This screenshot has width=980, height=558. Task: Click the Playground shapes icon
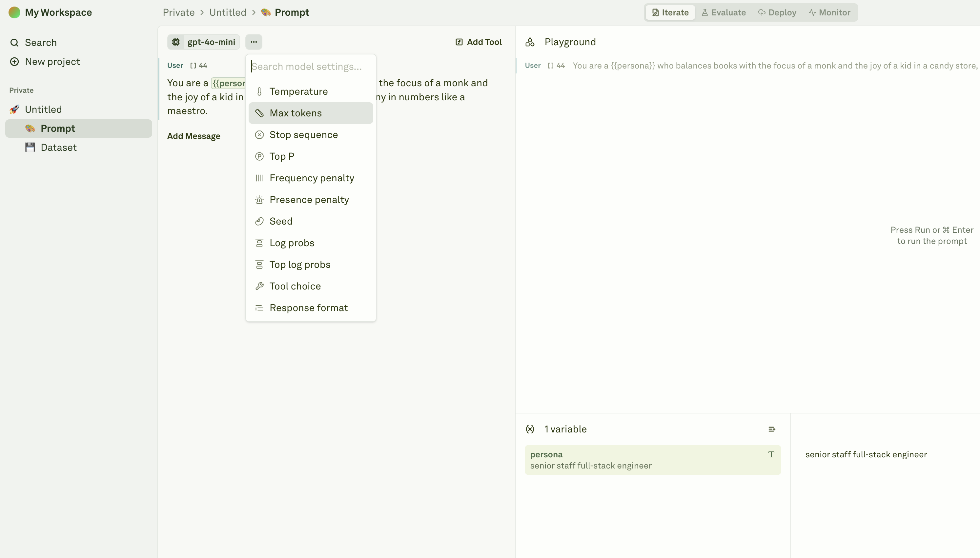tap(530, 42)
